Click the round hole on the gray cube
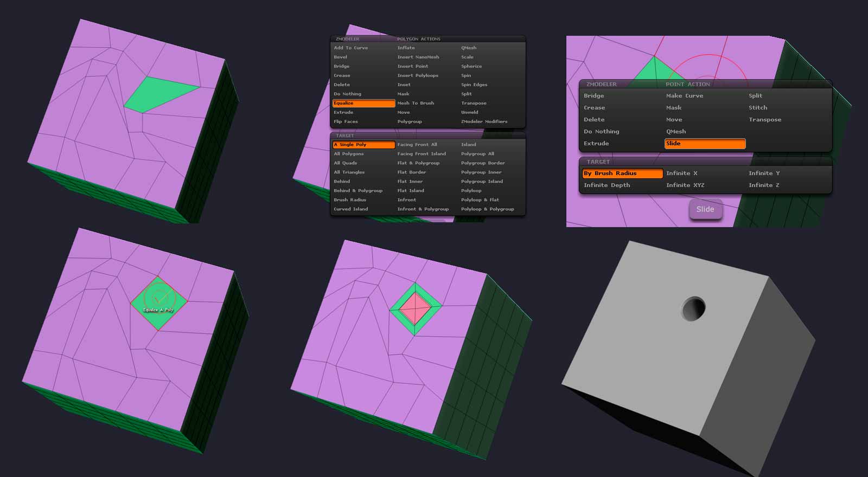The height and width of the screenshot is (477, 868). 693,308
